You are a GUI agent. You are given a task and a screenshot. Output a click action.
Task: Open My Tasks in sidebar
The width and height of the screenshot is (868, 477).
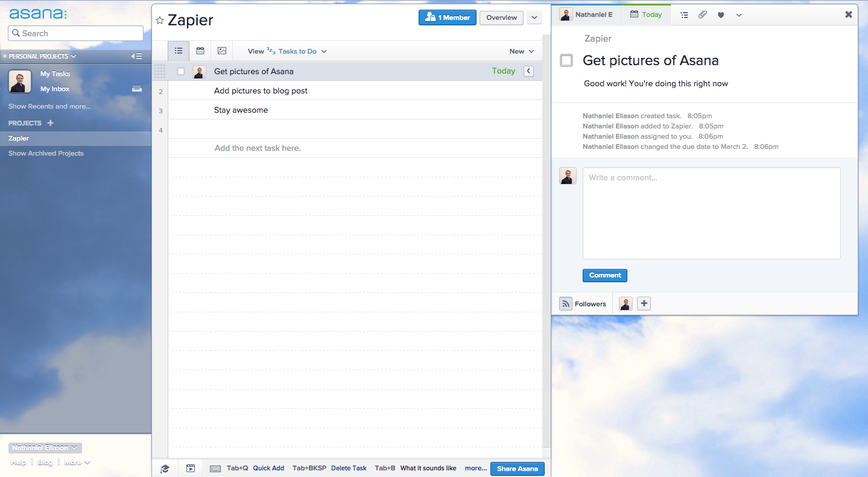[55, 74]
